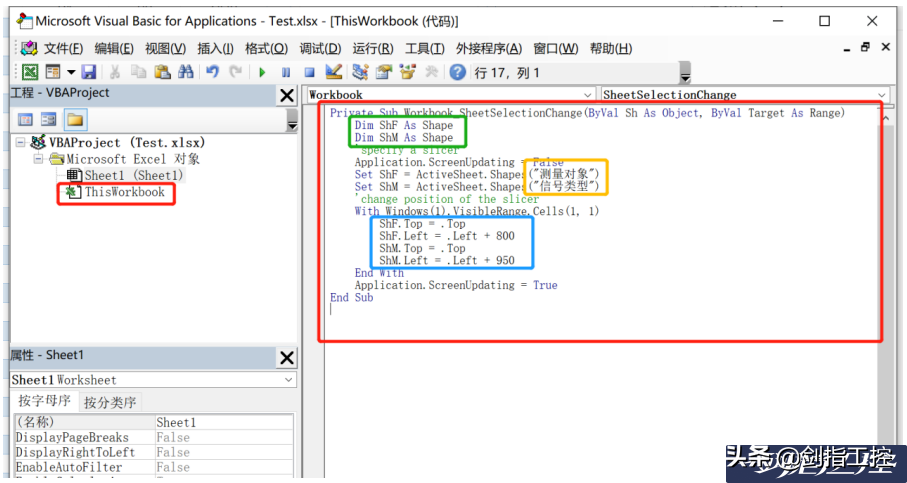
Task: Close the 属性 - Sheet1 panel
Action: point(287,358)
